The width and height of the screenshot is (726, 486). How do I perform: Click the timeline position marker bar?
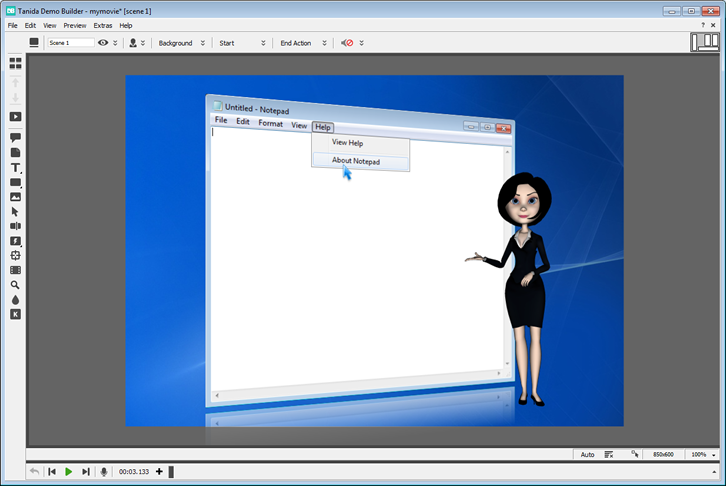pyautogui.click(x=171, y=472)
